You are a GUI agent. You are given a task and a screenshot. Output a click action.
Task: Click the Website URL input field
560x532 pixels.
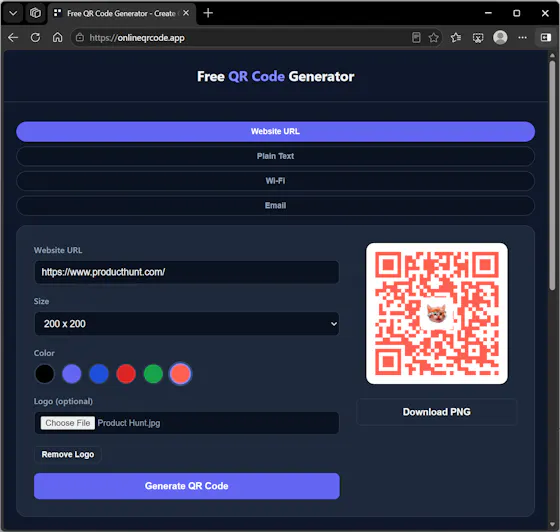click(x=187, y=272)
